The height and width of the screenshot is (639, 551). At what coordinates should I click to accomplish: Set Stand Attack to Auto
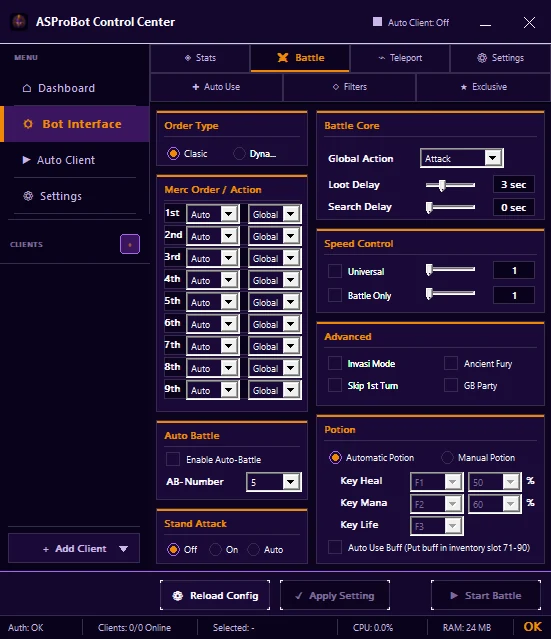pyautogui.click(x=253, y=549)
